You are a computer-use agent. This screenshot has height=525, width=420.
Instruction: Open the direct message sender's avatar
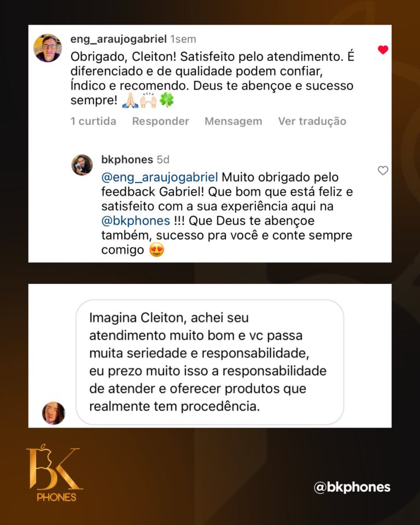click(x=54, y=413)
